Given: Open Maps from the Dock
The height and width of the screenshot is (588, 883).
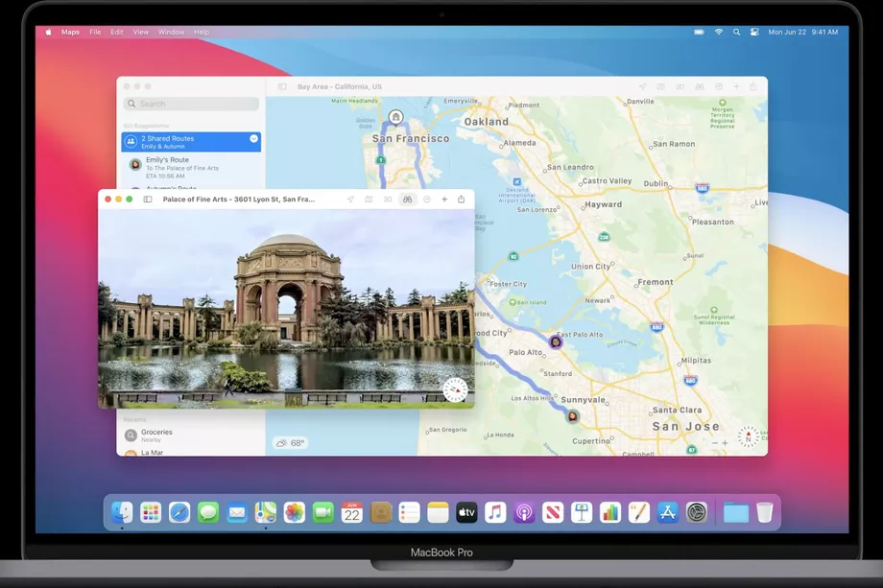Looking at the screenshot, I should pos(266,512).
